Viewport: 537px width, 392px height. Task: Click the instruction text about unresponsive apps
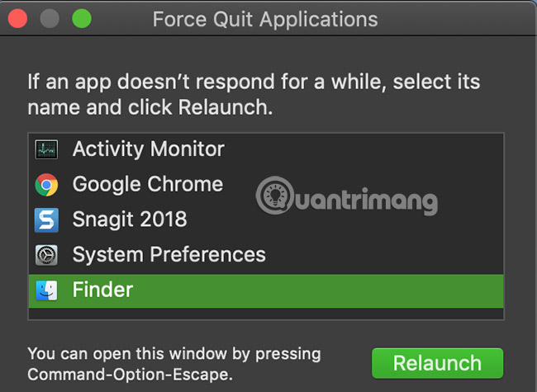click(x=254, y=95)
